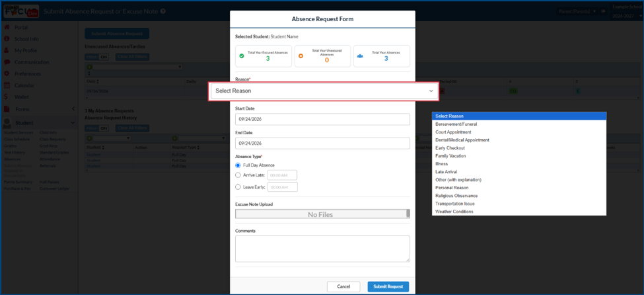Click green plus icon above Student column
The width and height of the screenshot is (644, 295).
point(89,138)
